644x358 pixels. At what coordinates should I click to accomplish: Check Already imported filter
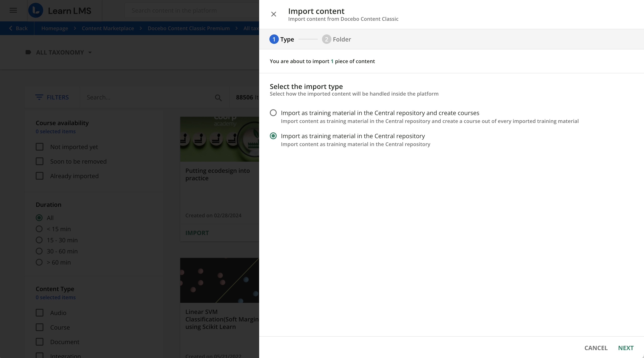(40, 176)
